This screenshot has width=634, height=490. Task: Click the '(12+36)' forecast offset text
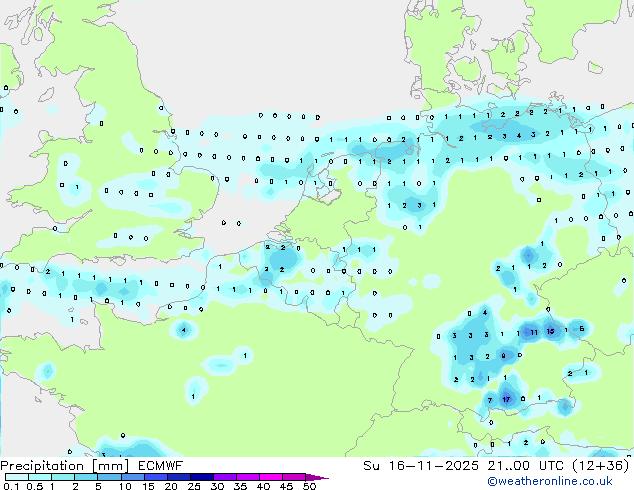[601, 466]
